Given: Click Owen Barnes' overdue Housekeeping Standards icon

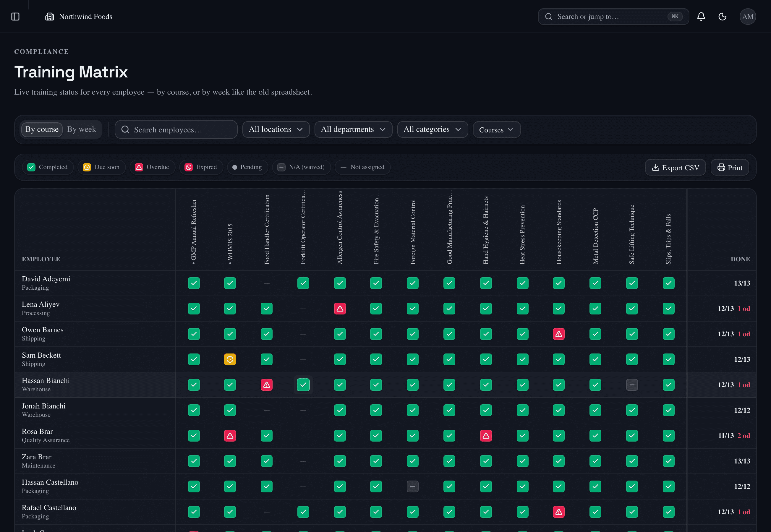Looking at the screenshot, I should [559, 334].
